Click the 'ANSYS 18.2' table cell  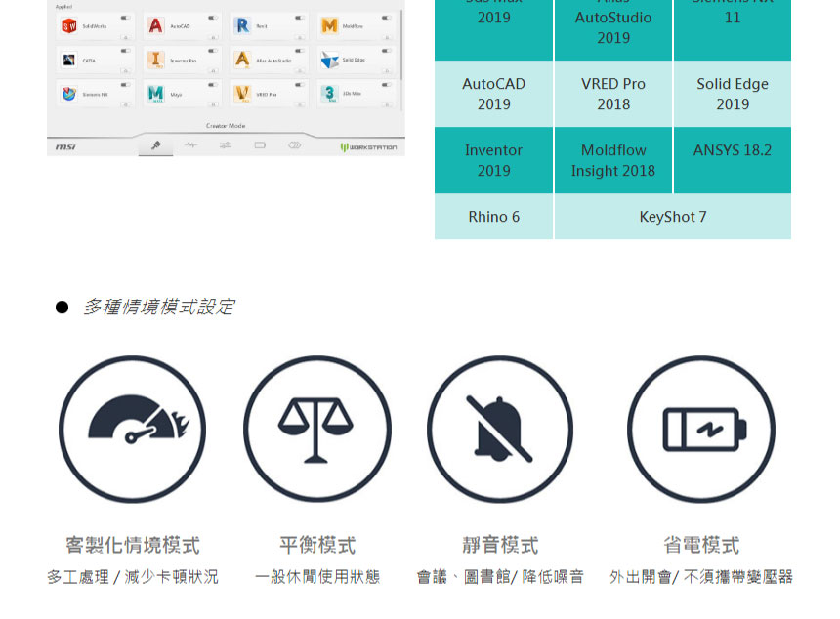[733, 160]
